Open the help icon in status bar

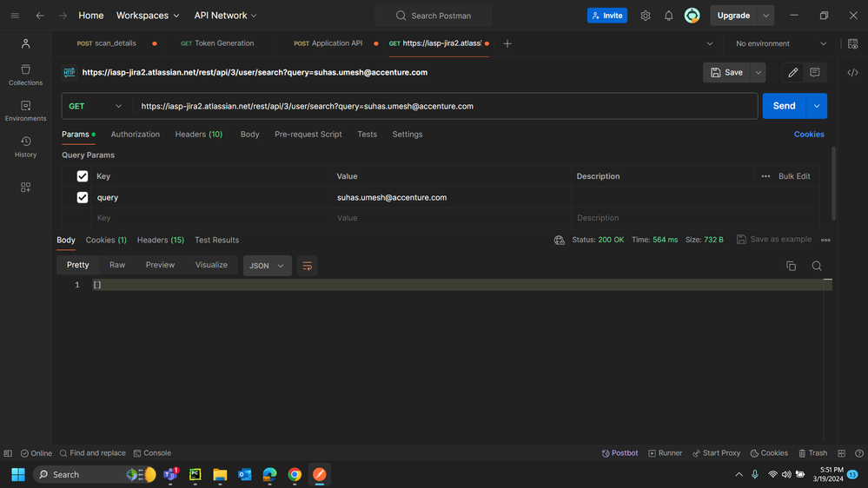(x=859, y=453)
